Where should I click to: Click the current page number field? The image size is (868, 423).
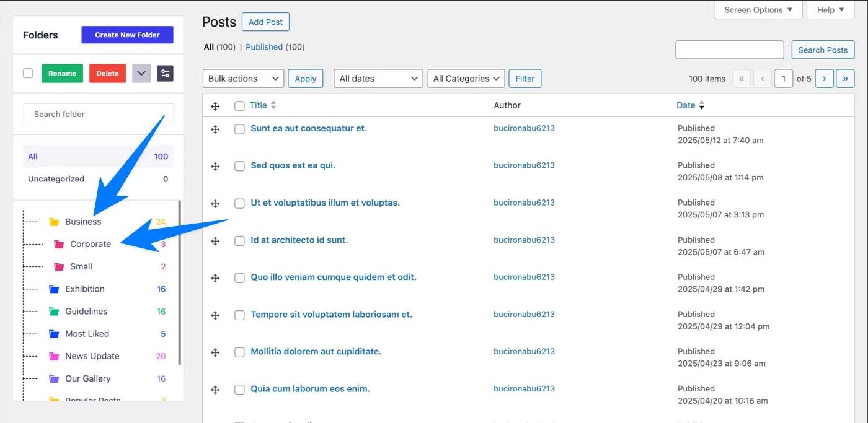(x=784, y=79)
